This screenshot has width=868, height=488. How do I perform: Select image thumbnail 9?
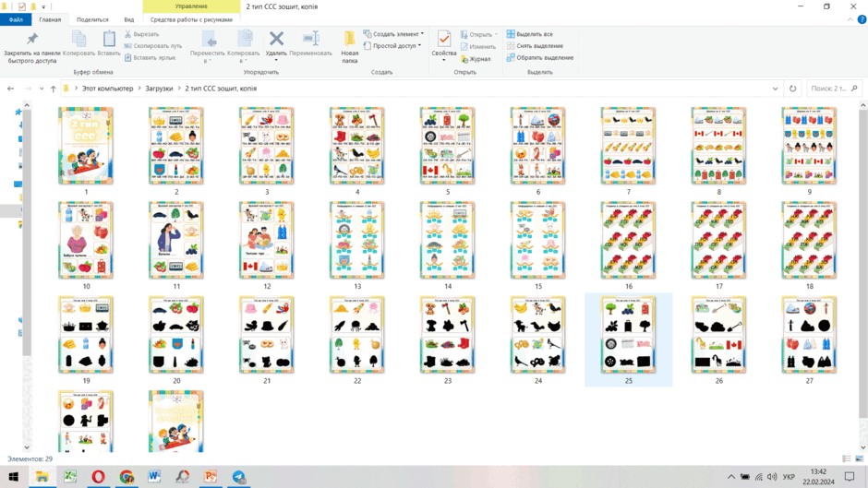coord(809,146)
